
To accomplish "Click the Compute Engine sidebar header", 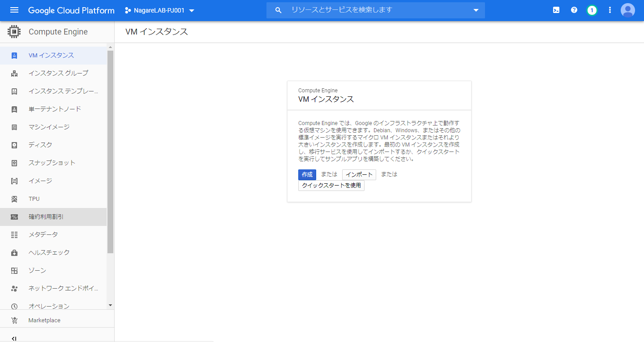I will [57, 32].
